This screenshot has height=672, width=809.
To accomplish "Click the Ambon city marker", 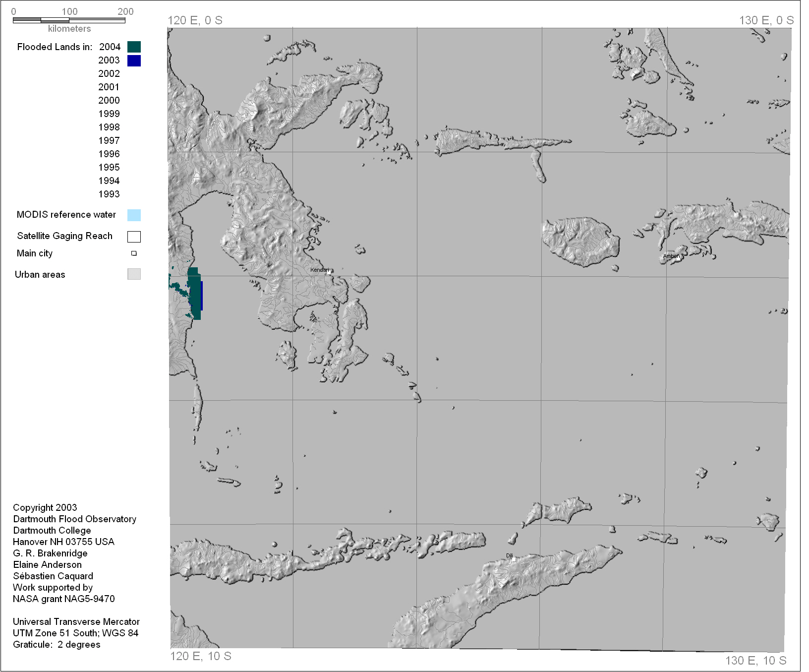I will [679, 258].
